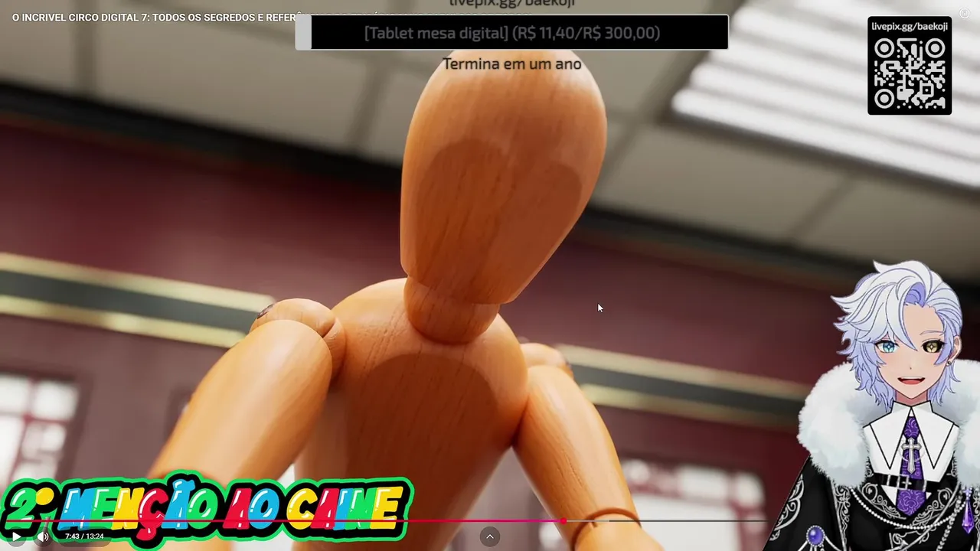
Task: Mute the video with the speaker icon
Action: pyautogui.click(x=43, y=536)
